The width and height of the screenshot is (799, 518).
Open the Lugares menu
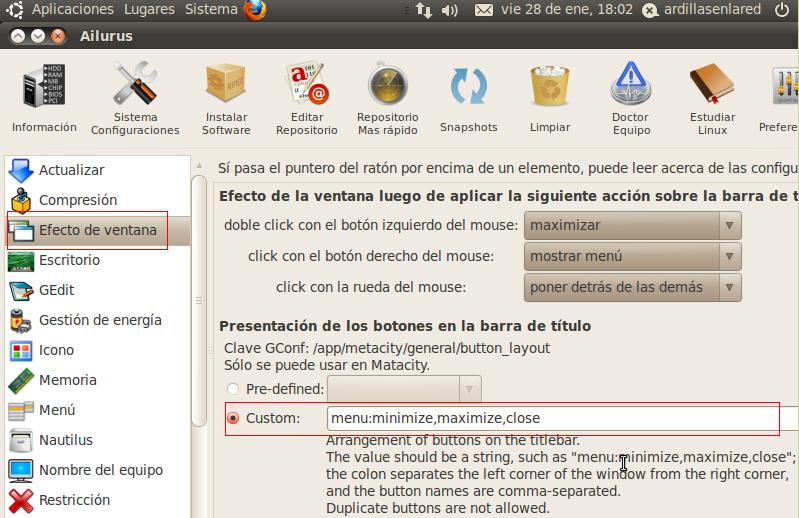tap(149, 10)
